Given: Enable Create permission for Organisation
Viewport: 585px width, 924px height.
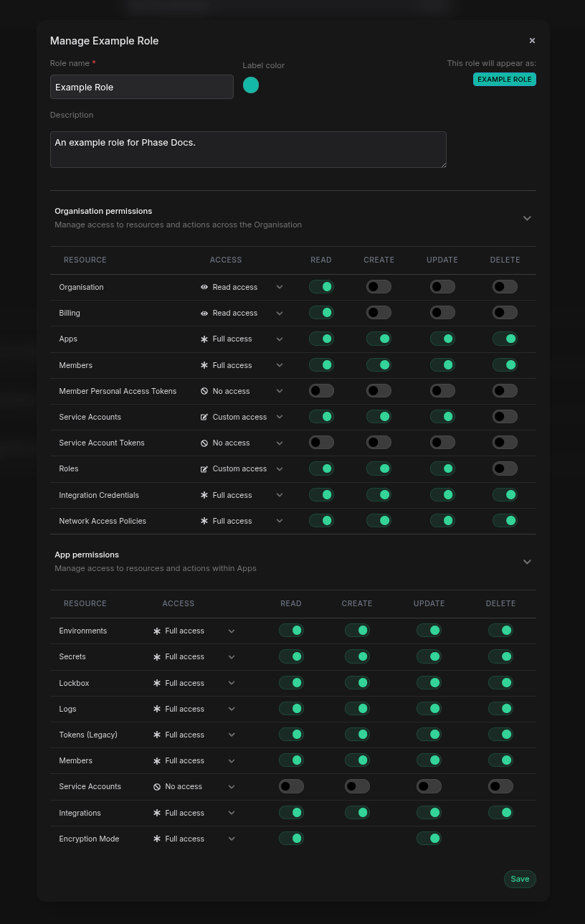Looking at the screenshot, I should 379,287.
